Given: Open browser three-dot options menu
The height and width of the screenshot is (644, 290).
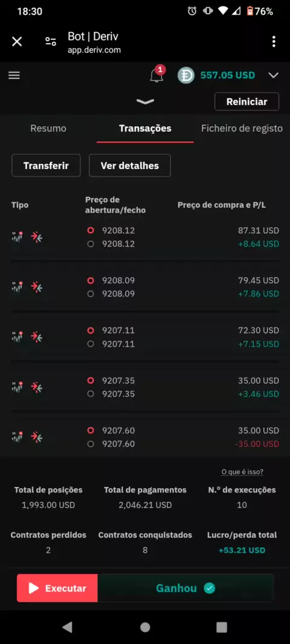Looking at the screenshot, I should [x=274, y=42].
